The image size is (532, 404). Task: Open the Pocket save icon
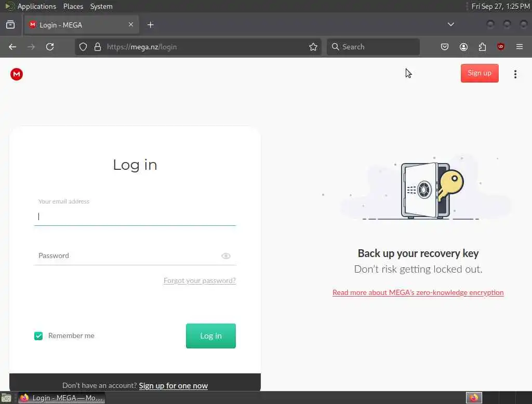[x=445, y=47]
